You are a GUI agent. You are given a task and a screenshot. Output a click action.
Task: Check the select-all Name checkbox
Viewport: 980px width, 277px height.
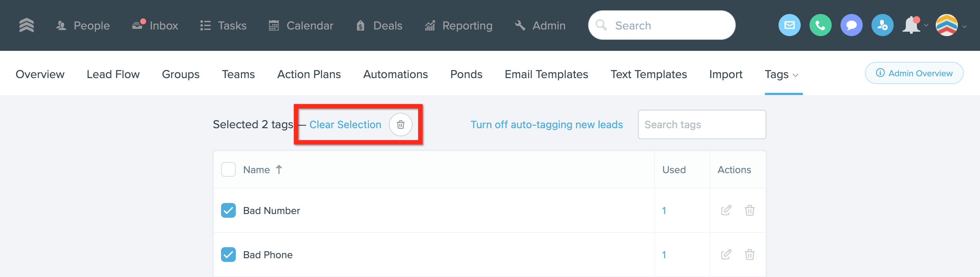(x=228, y=169)
